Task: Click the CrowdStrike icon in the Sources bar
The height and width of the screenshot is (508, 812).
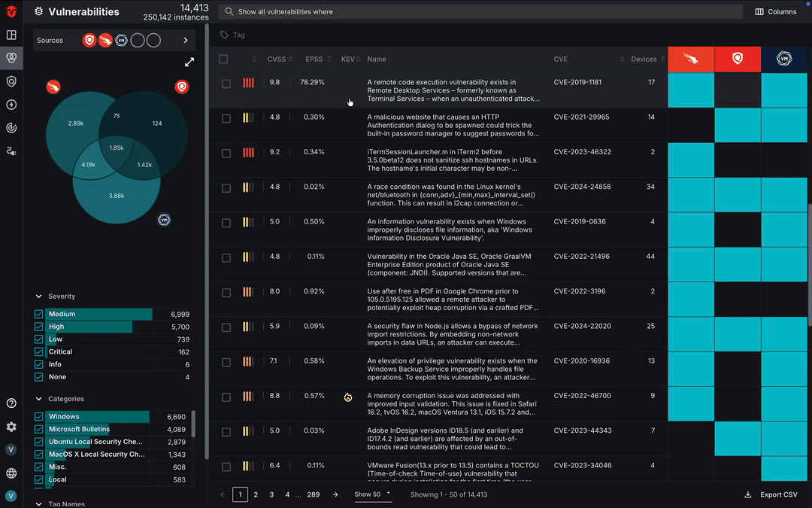Action: click(105, 40)
